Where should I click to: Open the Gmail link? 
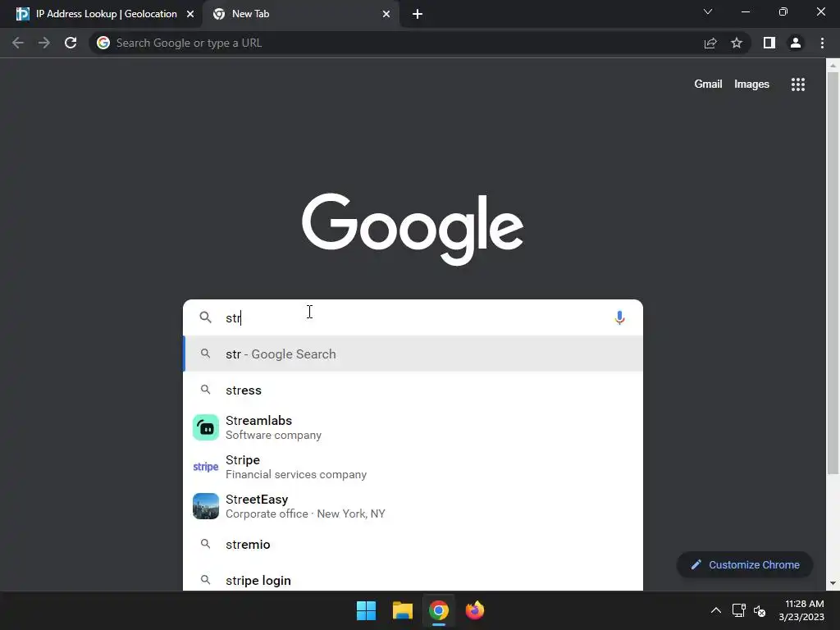point(708,84)
